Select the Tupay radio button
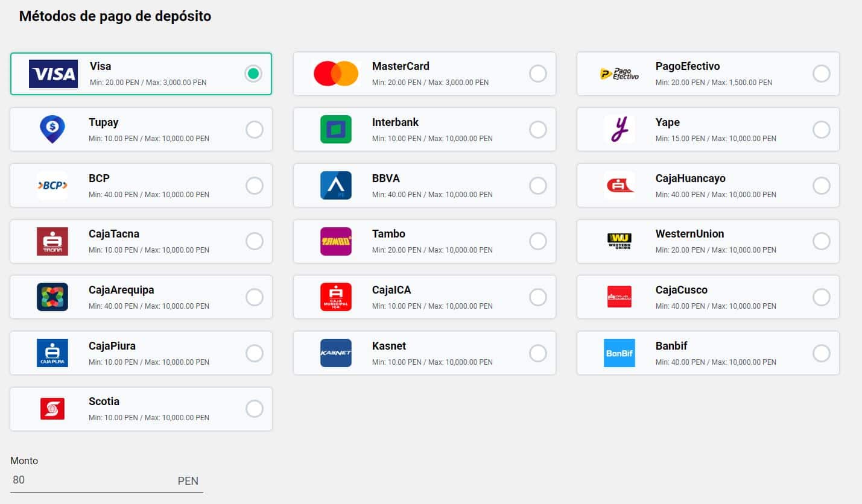Screen dimensions: 862x504 tap(255, 130)
